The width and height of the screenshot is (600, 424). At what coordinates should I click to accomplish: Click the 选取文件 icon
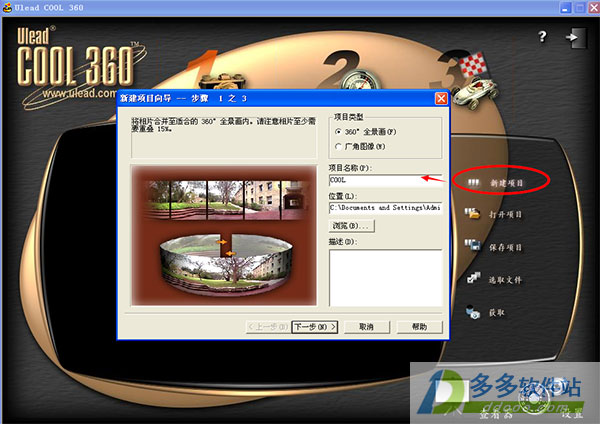[x=473, y=278]
